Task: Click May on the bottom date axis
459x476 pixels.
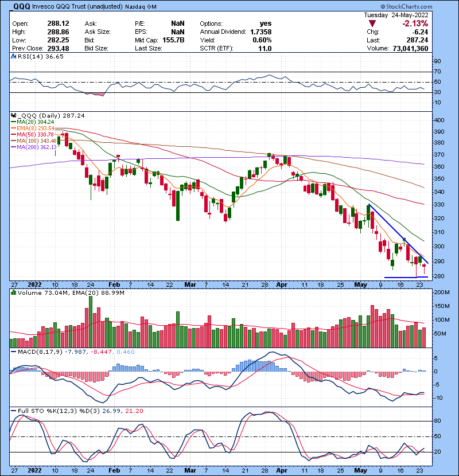Action: (360, 470)
